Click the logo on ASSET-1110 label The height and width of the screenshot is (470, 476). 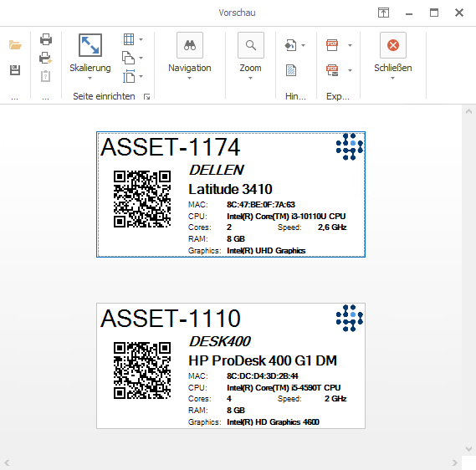pyautogui.click(x=350, y=319)
